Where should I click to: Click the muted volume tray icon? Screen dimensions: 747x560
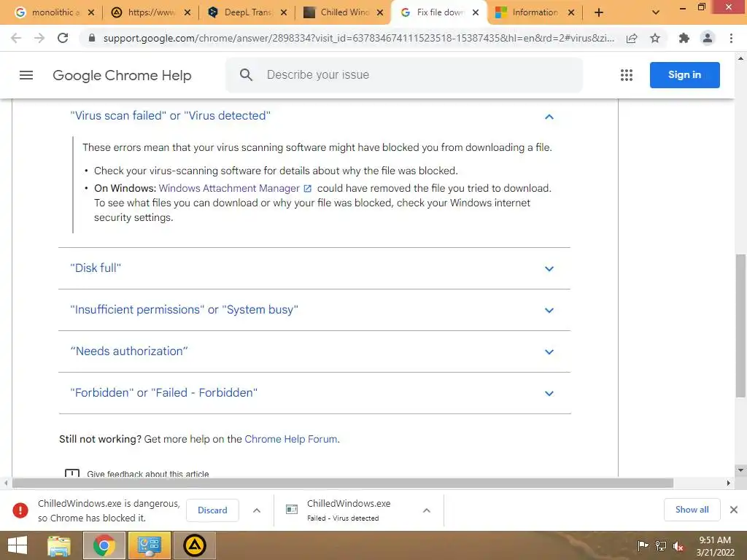coord(678,546)
